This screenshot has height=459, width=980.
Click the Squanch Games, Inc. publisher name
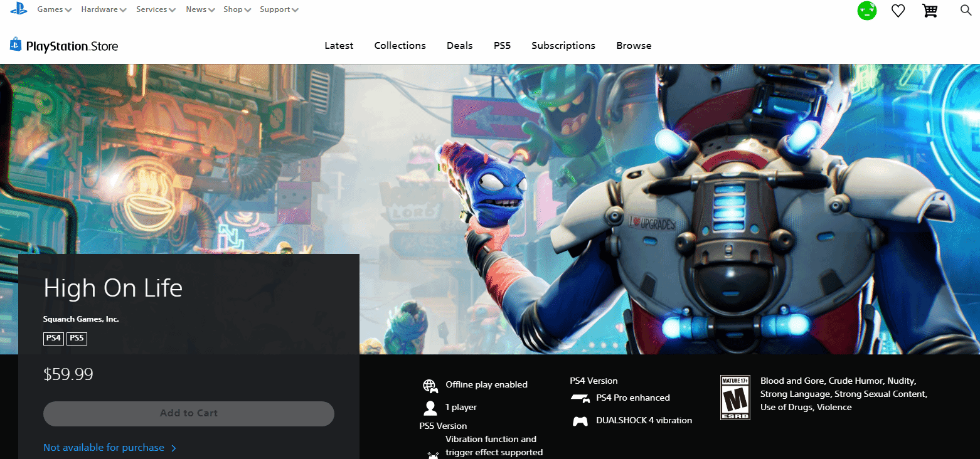pyautogui.click(x=81, y=319)
